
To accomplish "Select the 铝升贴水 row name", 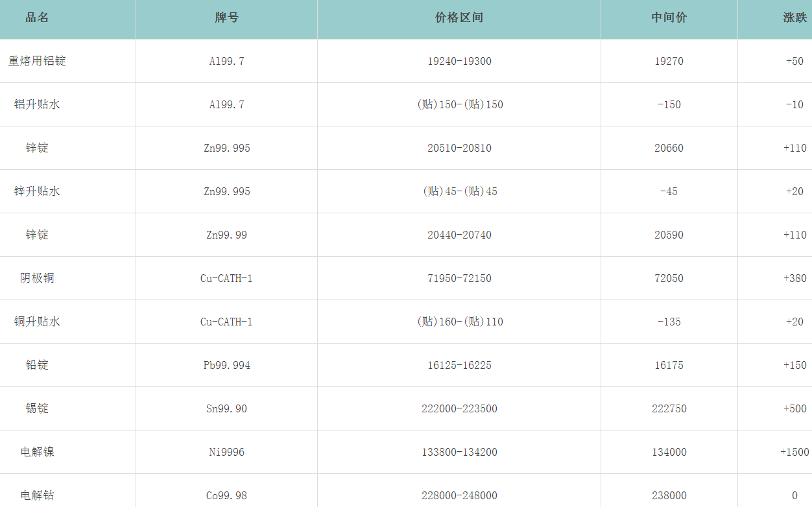I will point(37,104).
